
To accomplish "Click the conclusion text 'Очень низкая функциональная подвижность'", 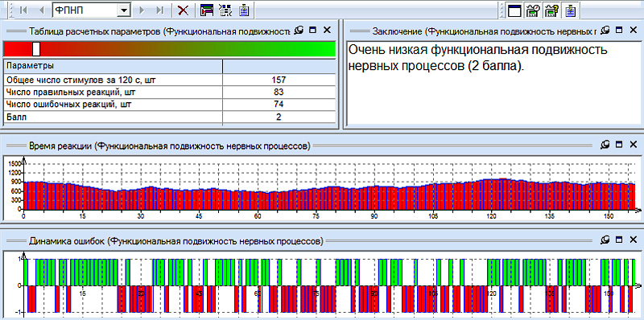I will point(477,51).
